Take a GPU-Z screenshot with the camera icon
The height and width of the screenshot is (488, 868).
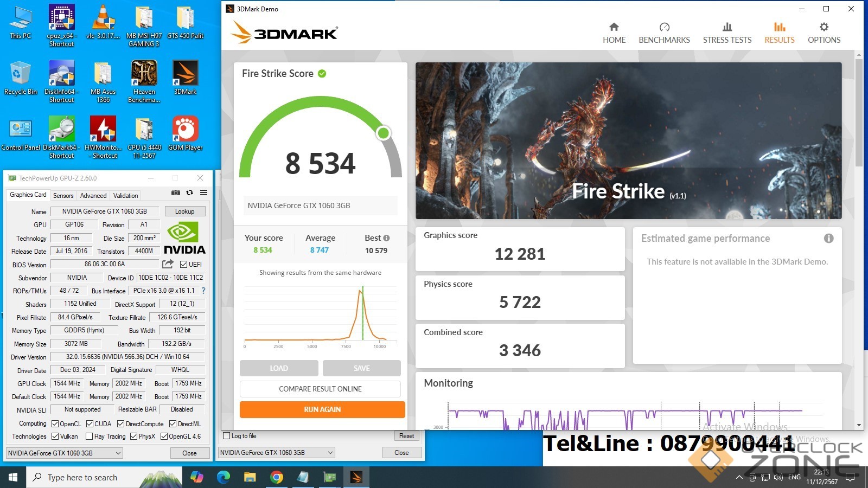tap(176, 193)
